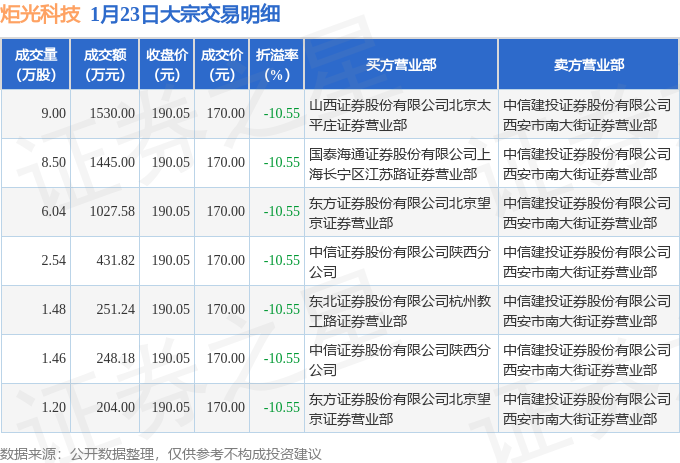Screen dimensions: 680x463
Task: Click buyer 国泰海通证券股份有限公司上海长宁区江苏路证券营业部
Action: point(400,164)
